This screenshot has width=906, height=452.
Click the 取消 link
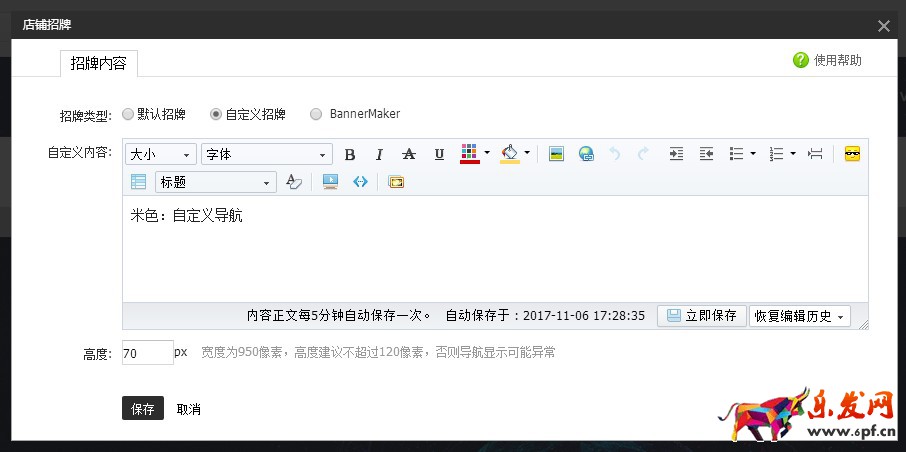click(188, 409)
